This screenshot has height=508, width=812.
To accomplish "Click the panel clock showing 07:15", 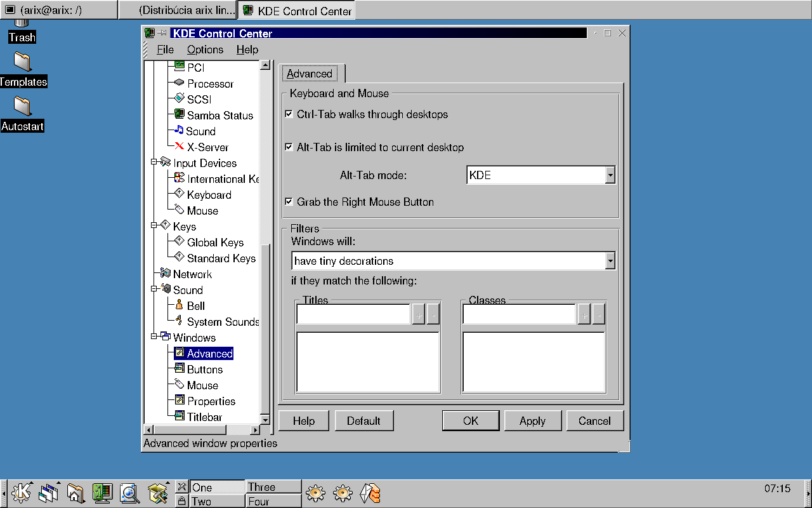I will [778, 488].
